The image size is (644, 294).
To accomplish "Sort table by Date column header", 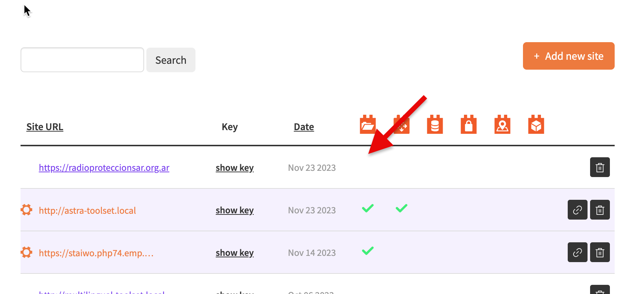I will point(304,127).
